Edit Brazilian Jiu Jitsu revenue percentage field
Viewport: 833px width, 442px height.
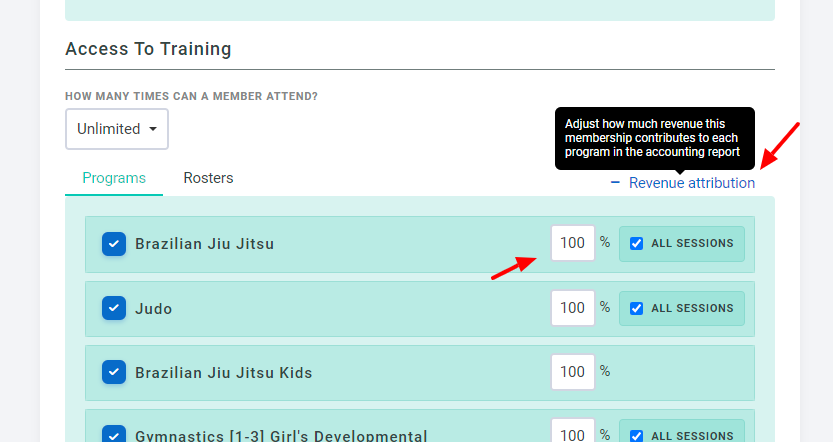pyautogui.click(x=573, y=243)
